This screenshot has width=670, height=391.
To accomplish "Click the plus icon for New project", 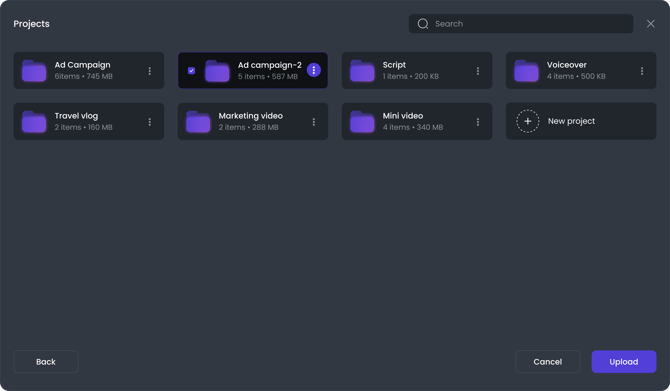I will click(528, 121).
